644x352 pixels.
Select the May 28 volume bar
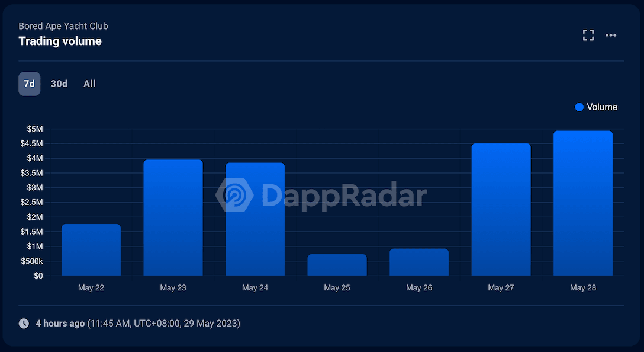(583, 203)
